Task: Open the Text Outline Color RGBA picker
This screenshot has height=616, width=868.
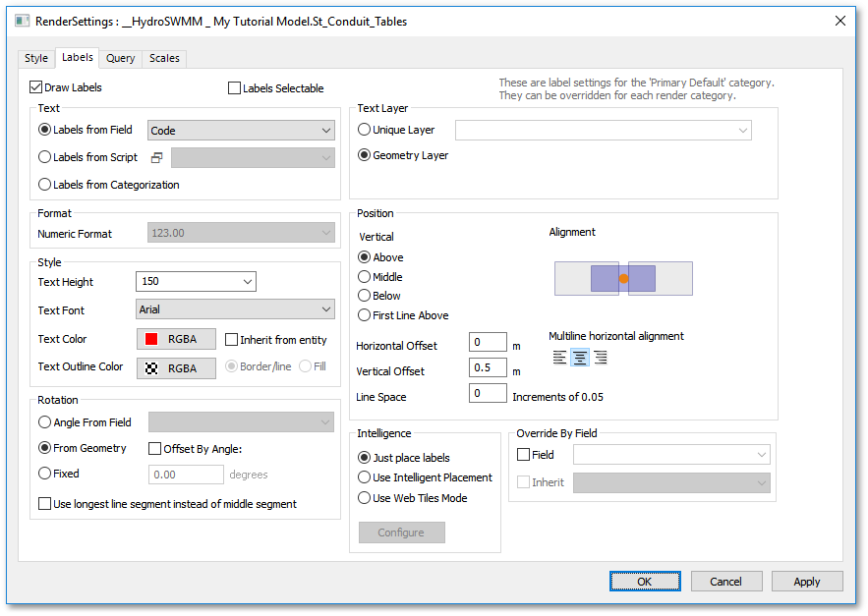Action: [x=176, y=368]
